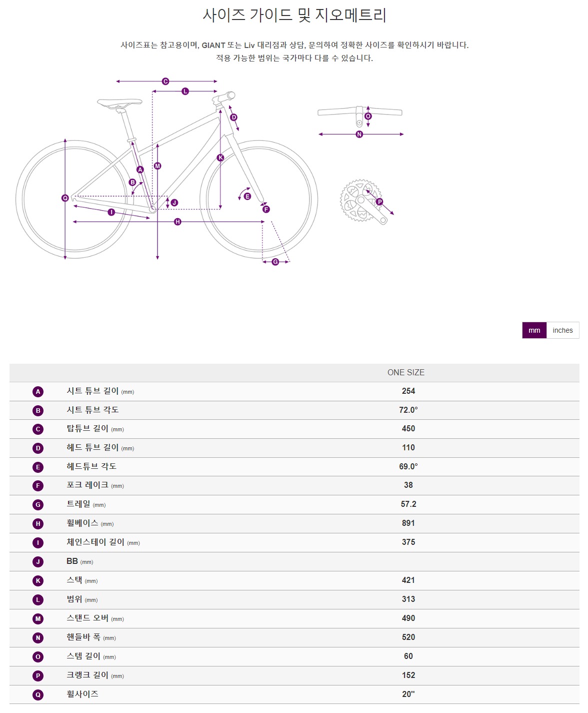The width and height of the screenshot is (588, 713).
Task: Click the G icon in the trail row
Action: pyautogui.click(x=38, y=505)
